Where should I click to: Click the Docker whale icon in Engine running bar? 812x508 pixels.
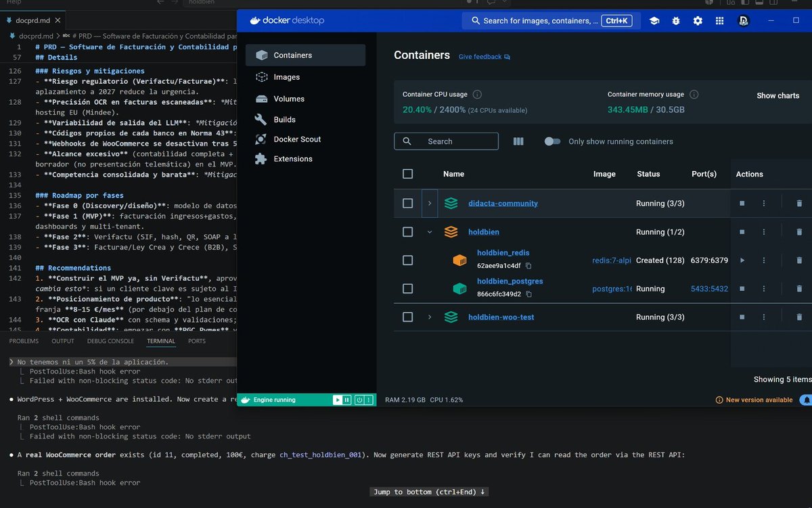246,400
